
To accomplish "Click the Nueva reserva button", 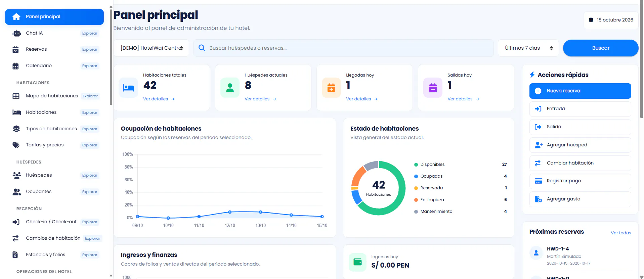I will pyautogui.click(x=580, y=91).
